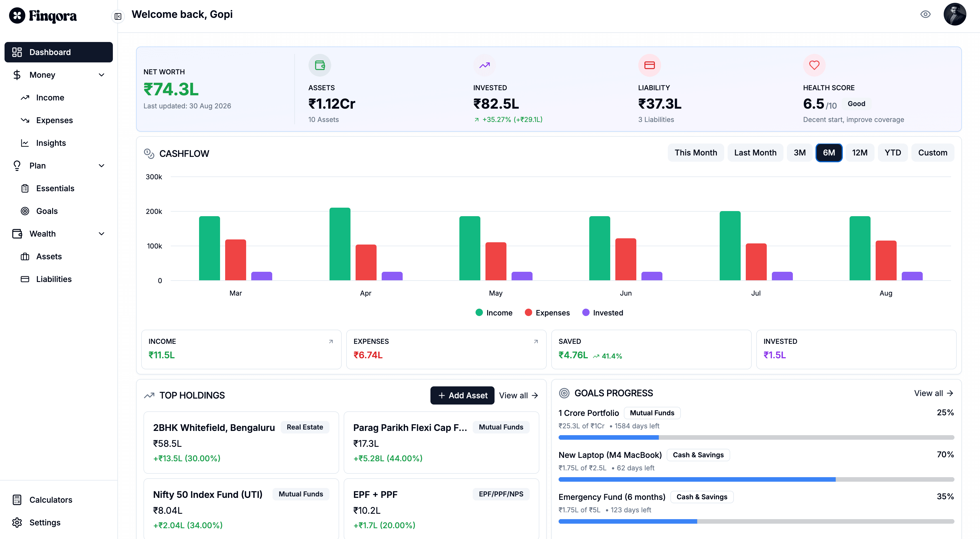Screen dimensions: 980x539
Task: Click the Emergency Fund progress bar
Action: (x=756, y=521)
